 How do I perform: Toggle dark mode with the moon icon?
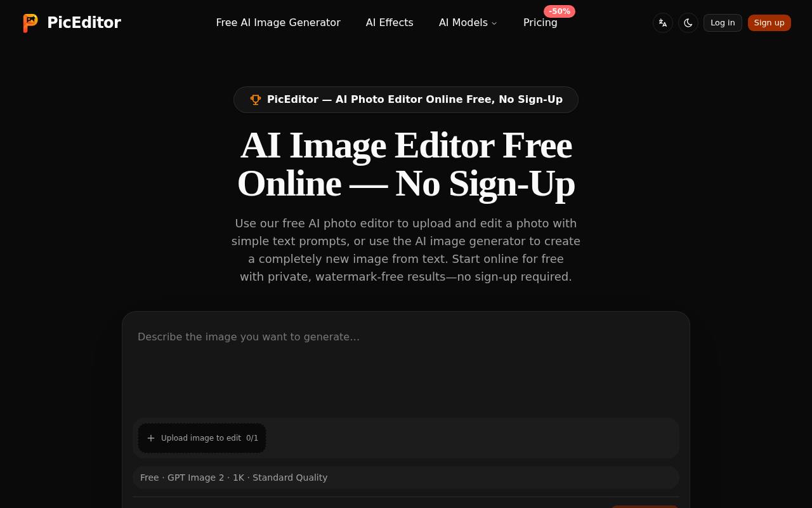688,23
